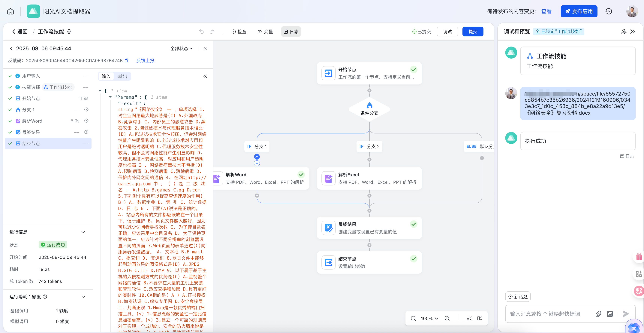
Task: Select the 条件分支 diamond node
Action: (x=369, y=109)
